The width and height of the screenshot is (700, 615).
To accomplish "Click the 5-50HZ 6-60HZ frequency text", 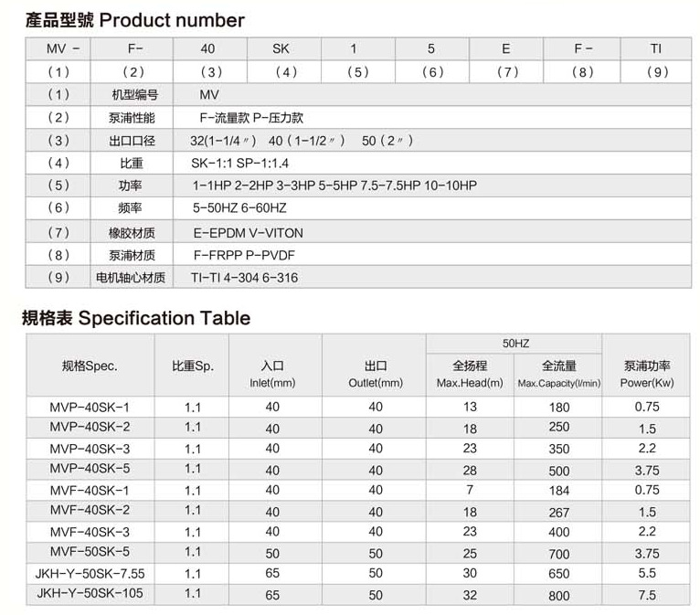I will tap(239, 208).
